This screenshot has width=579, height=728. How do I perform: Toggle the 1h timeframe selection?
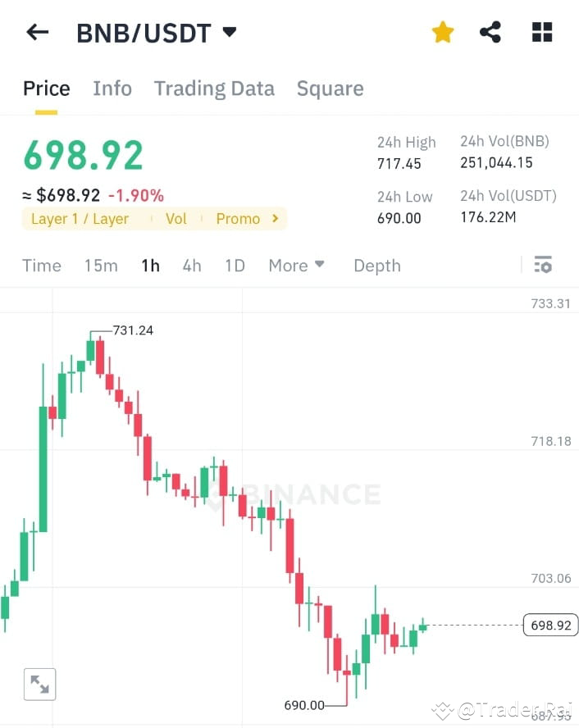[150, 265]
